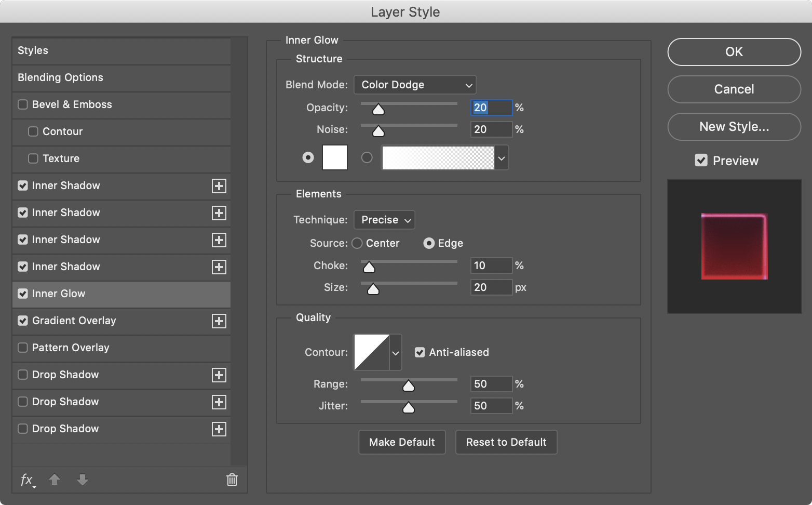Open the Blend Mode dropdown
Image resolution: width=812 pixels, height=505 pixels.
coord(415,85)
